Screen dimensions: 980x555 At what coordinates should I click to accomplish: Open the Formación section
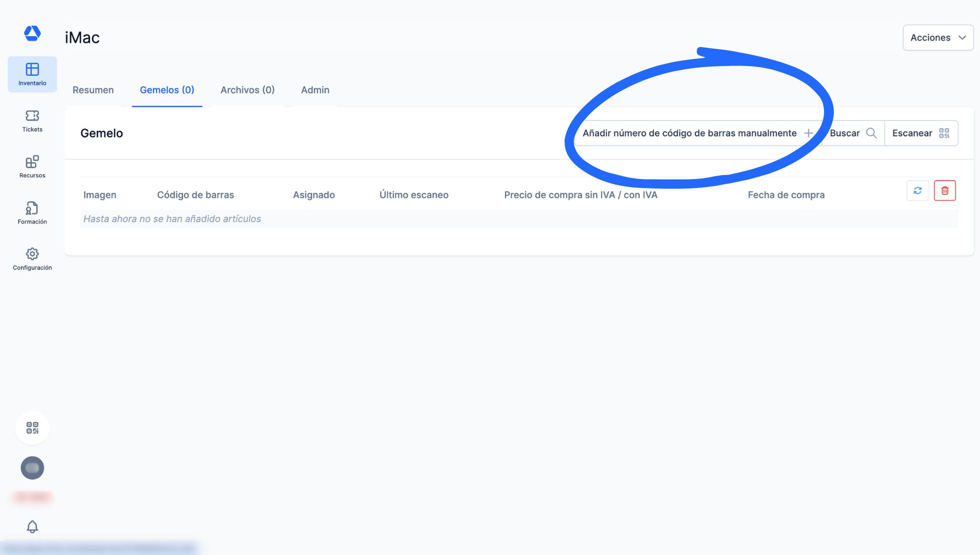[32, 213]
